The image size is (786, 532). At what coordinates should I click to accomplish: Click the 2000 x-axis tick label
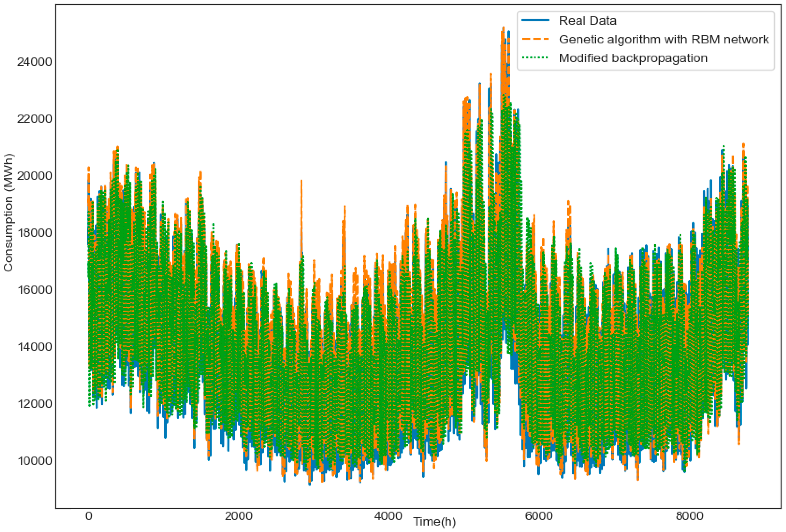(x=239, y=516)
